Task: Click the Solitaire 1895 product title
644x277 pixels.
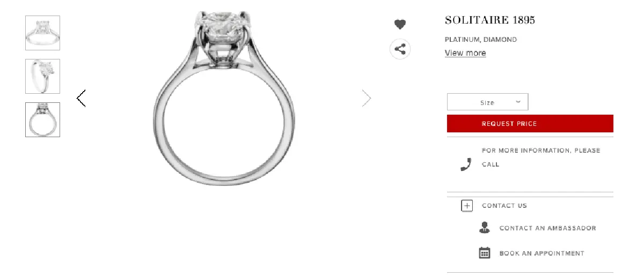Action: 490,20
